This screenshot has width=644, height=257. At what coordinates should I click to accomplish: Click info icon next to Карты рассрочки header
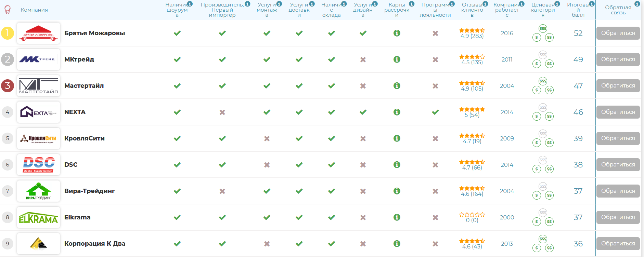(x=412, y=4)
